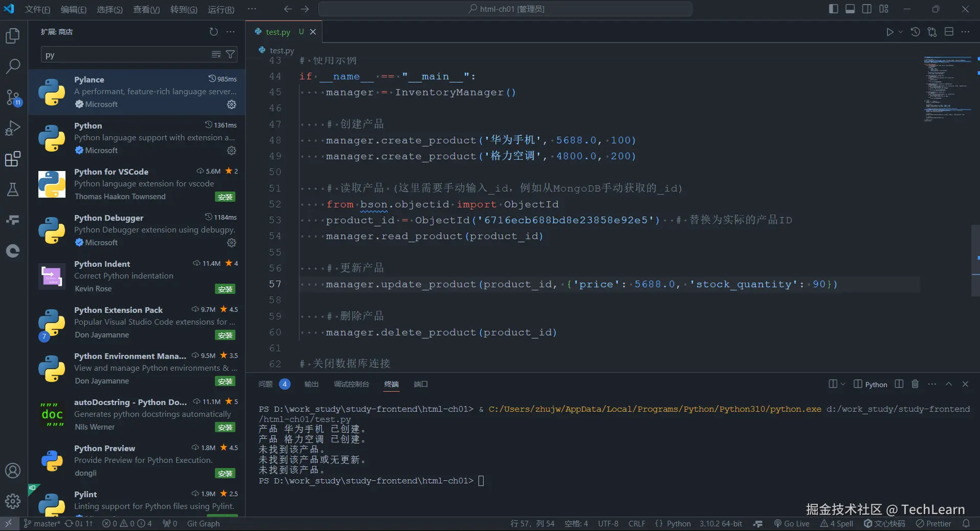The width and height of the screenshot is (980, 531).
Task: Change indentation via 空格: 4
Action: pos(576,523)
